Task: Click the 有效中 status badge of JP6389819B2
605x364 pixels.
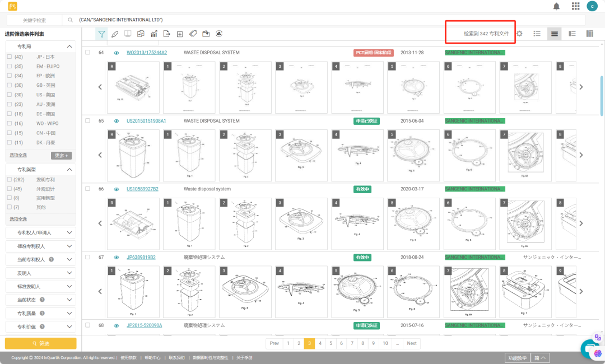Action: tap(362, 258)
